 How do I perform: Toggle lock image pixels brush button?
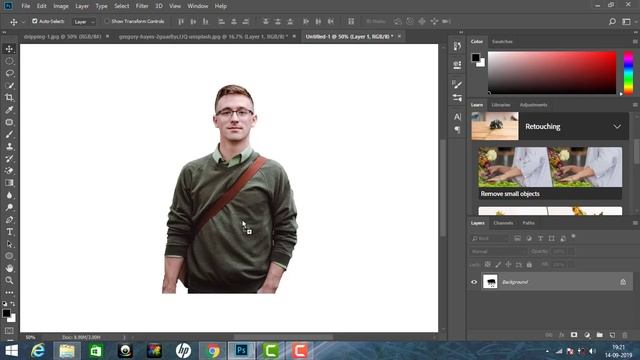(x=498, y=264)
